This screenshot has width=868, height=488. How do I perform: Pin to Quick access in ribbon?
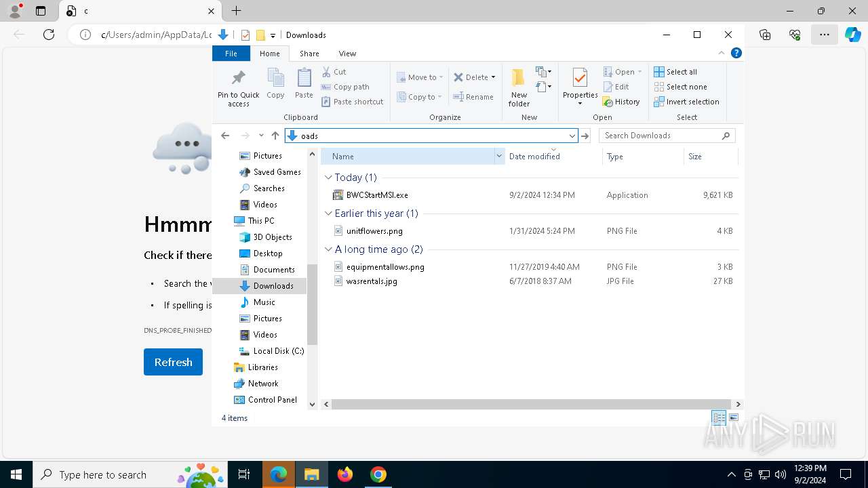[x=238, y=88]
